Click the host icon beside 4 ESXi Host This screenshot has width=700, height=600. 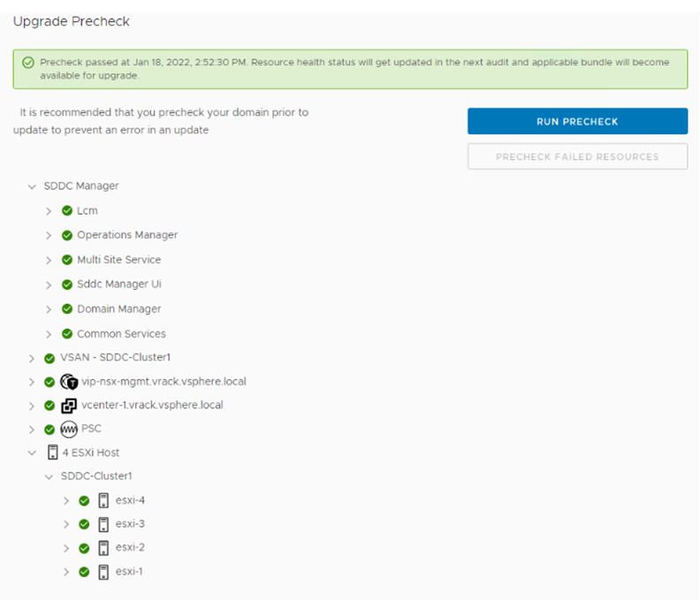[52, 452]
